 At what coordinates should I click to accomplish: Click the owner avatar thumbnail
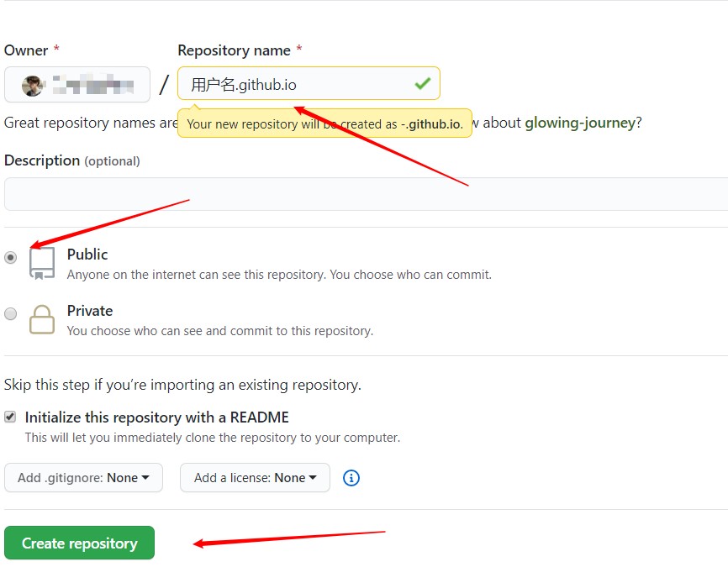point(33,86)
